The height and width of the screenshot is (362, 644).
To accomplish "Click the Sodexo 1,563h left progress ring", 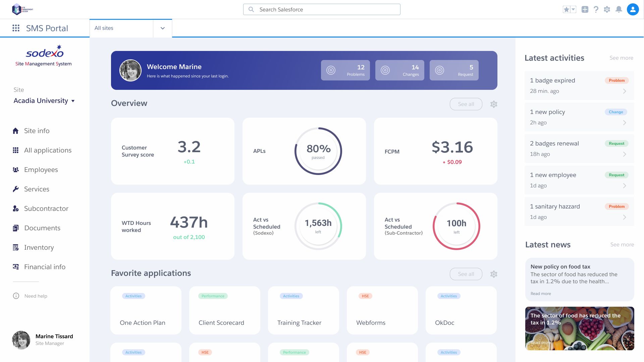I will click(318, 226).
